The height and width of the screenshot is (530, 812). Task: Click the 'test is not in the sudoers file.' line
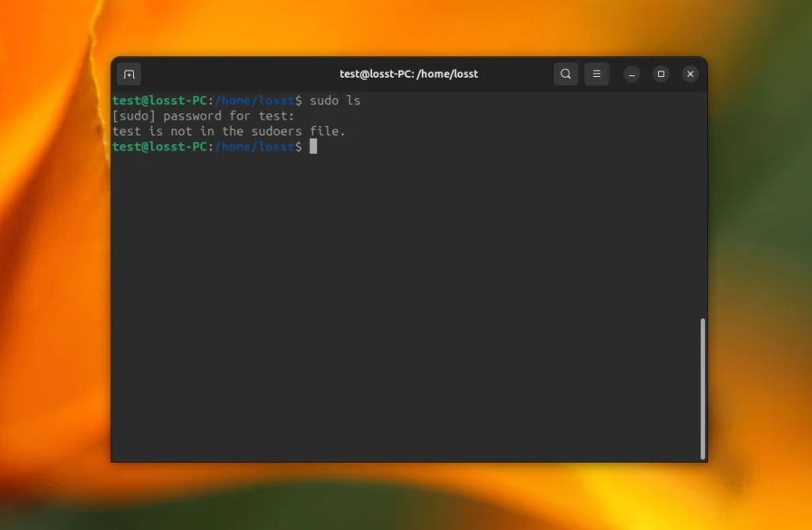[x=229, y=132]
